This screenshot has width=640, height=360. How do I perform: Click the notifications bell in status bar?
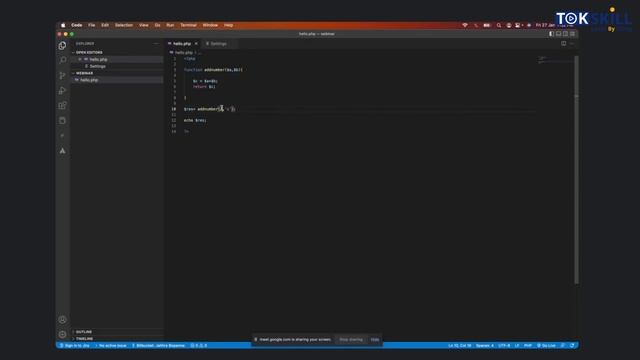click(572, 346)
